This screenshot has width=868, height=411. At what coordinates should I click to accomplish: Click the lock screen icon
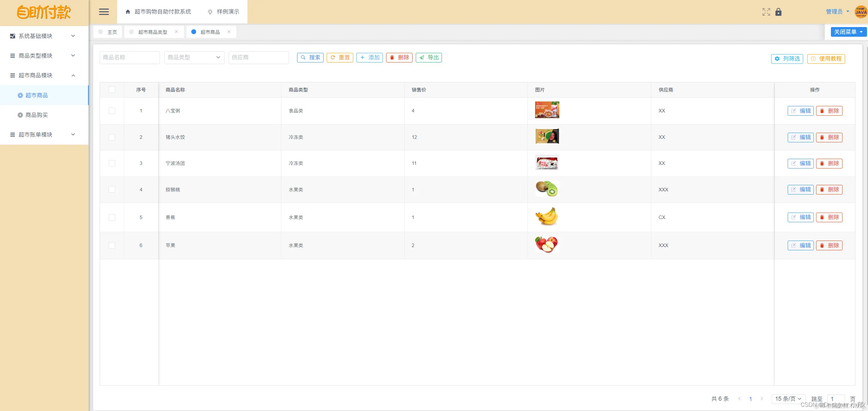coord(778,12)
